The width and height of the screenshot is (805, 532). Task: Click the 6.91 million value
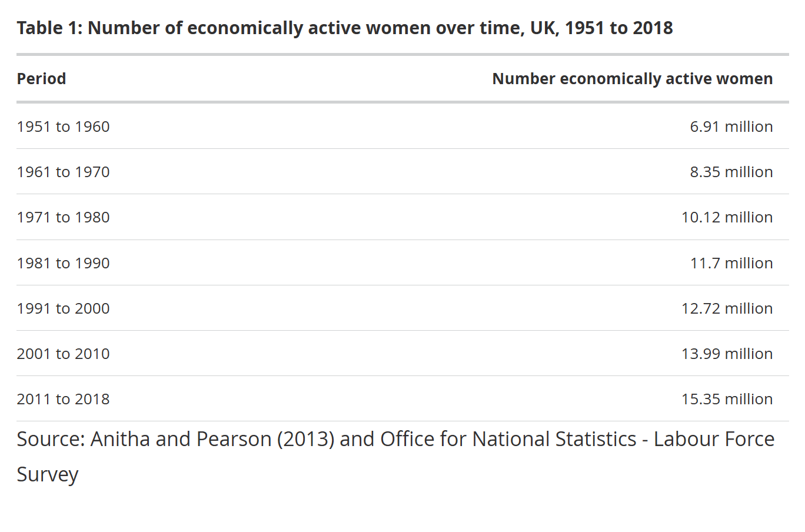click(731, 127)
